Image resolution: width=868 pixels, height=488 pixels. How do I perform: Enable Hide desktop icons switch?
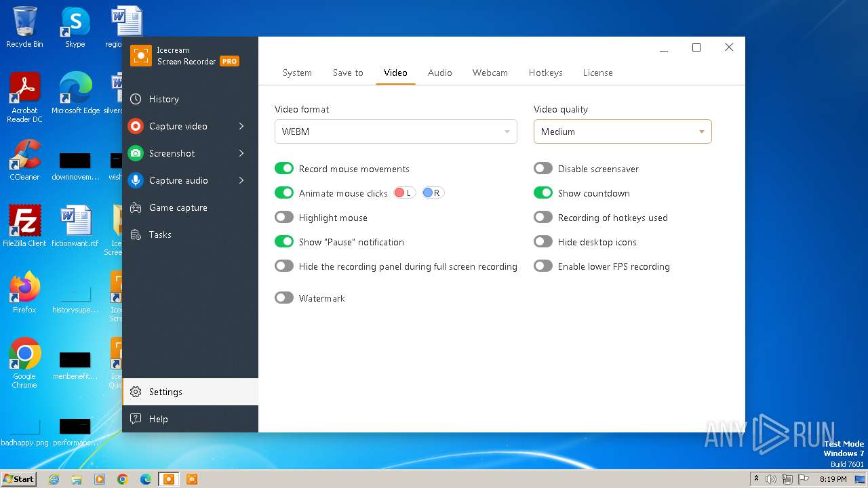point(543,242)
